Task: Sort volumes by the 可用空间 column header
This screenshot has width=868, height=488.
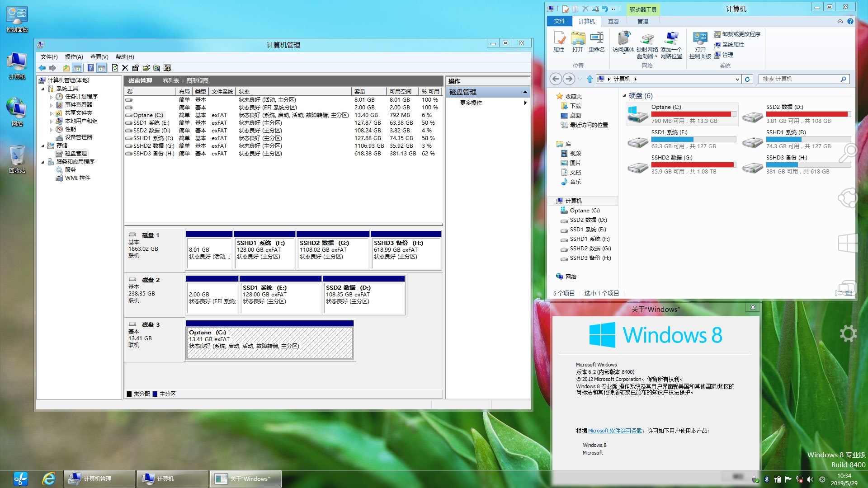Action: (402, 92)
